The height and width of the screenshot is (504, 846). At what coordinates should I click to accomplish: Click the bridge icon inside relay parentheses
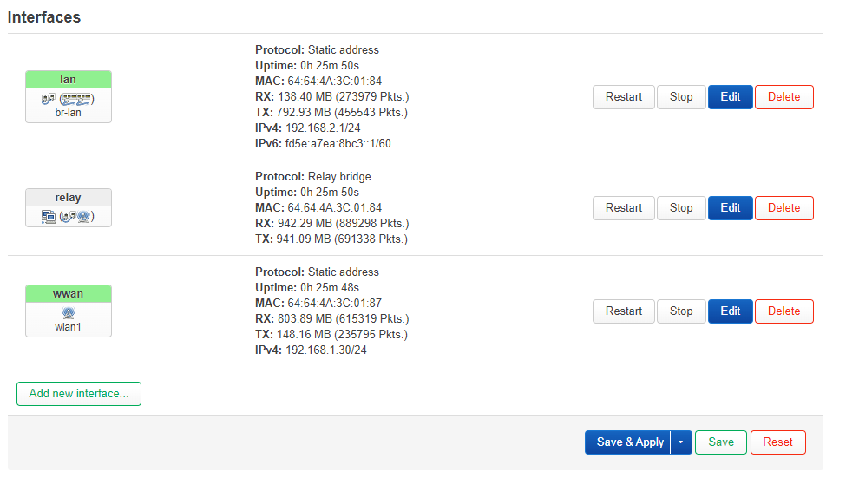pos(68,216)
